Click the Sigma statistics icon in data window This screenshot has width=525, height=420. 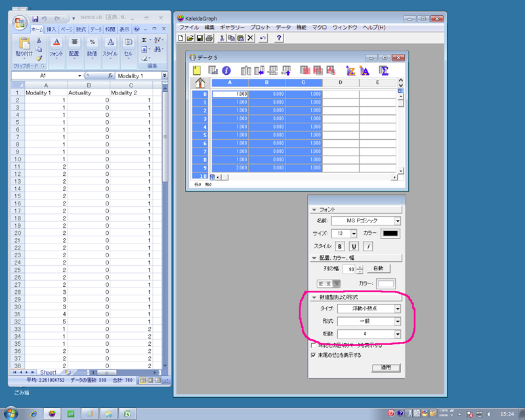pos(383,70)
